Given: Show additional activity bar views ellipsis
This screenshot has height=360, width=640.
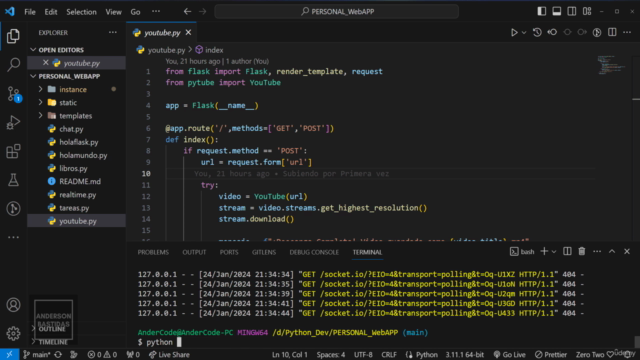Looking at the screenshot, I should pyautogui.click(x=13, y=237).
